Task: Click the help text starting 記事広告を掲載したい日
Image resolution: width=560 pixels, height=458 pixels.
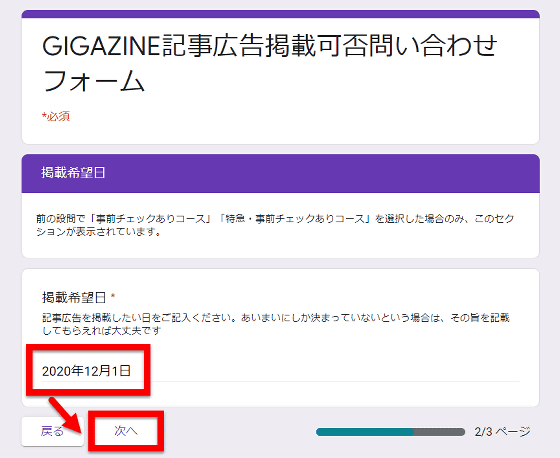Action: [276, 324]
